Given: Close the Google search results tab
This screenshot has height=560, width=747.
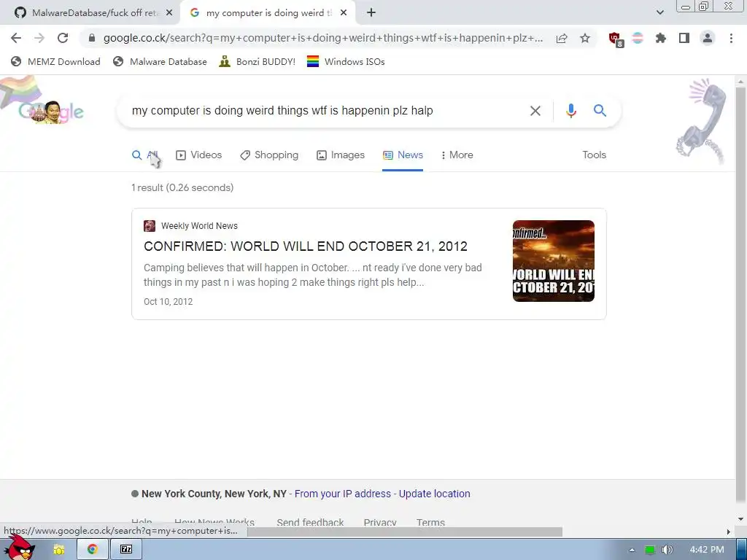Looking at the screenshot, I should tap(344, 13).
